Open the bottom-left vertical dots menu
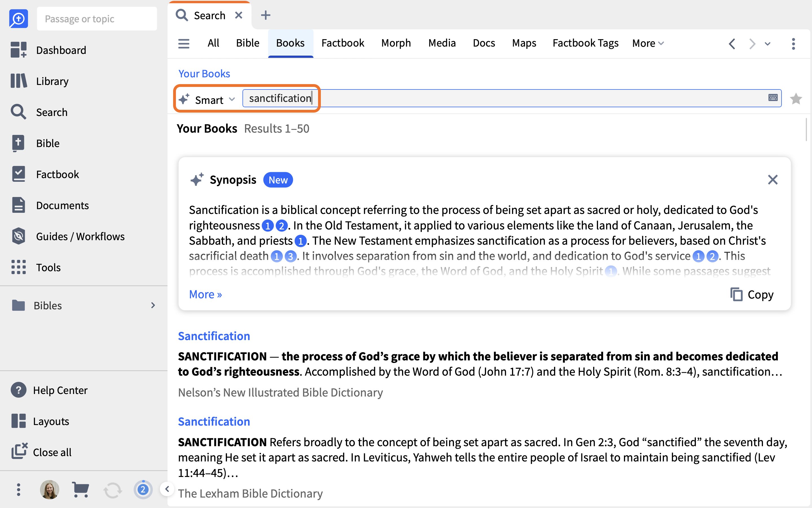This screenshot has width=812, height=508. pyautogui.click(x=18, y=490)
